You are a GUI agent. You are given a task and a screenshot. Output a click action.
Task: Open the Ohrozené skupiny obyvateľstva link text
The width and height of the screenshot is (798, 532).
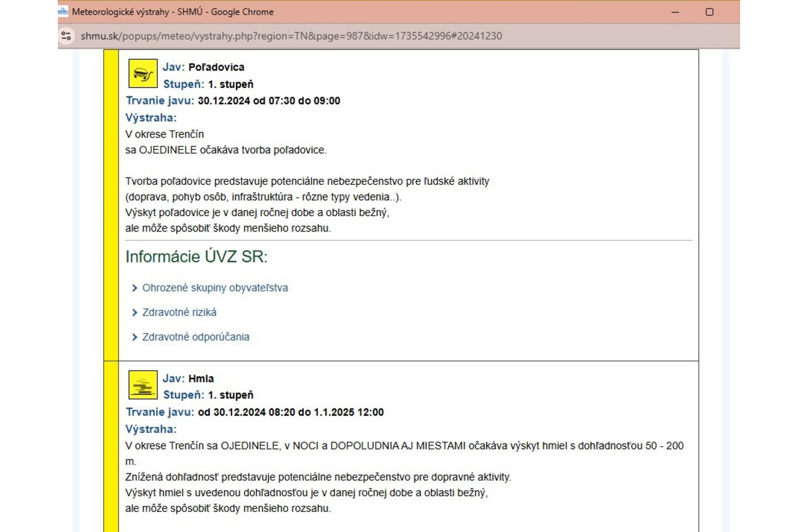coord(215,288)
